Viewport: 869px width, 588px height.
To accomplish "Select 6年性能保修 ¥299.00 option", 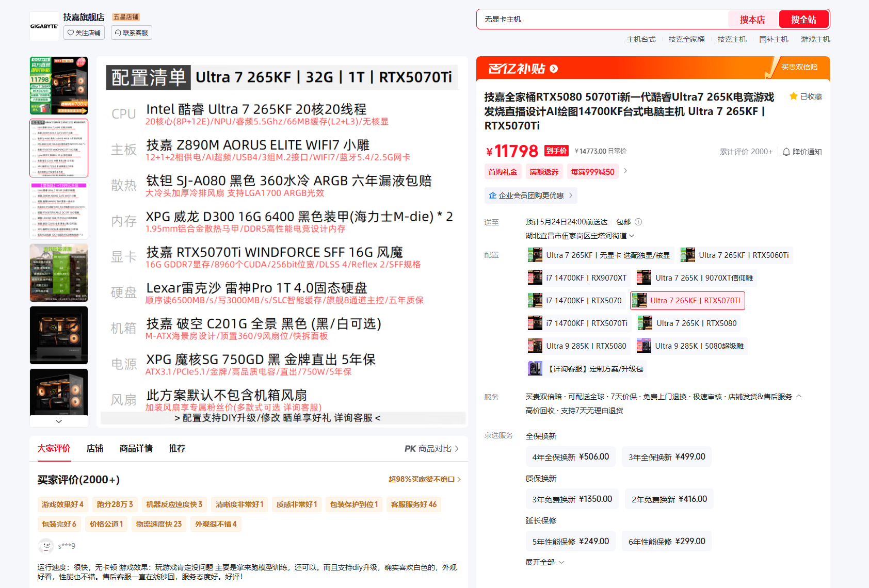I will [667, 541].
